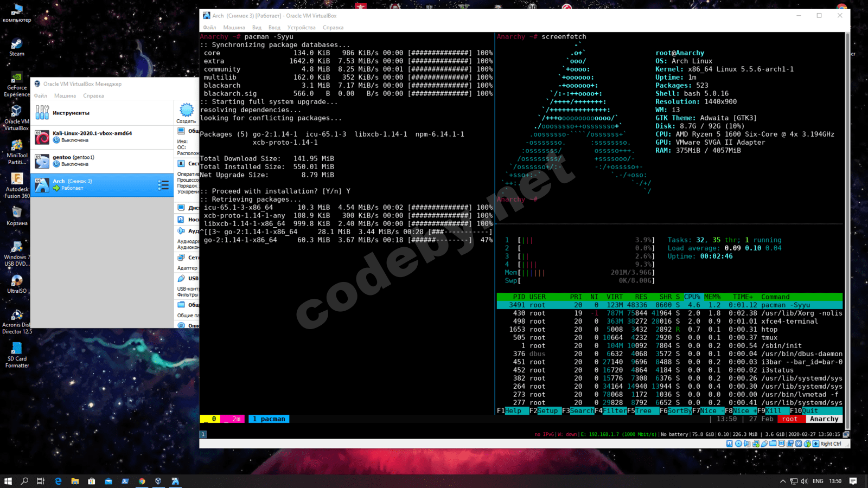
Task: Sort htop by TIME+ column header
Action: (x=743, y=297)
